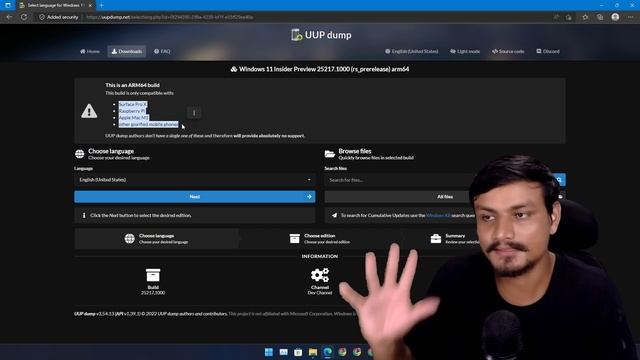Click the highlighted Raspberry Pi list item
This screenshot has width=640, height=360.
pos(132,111)
